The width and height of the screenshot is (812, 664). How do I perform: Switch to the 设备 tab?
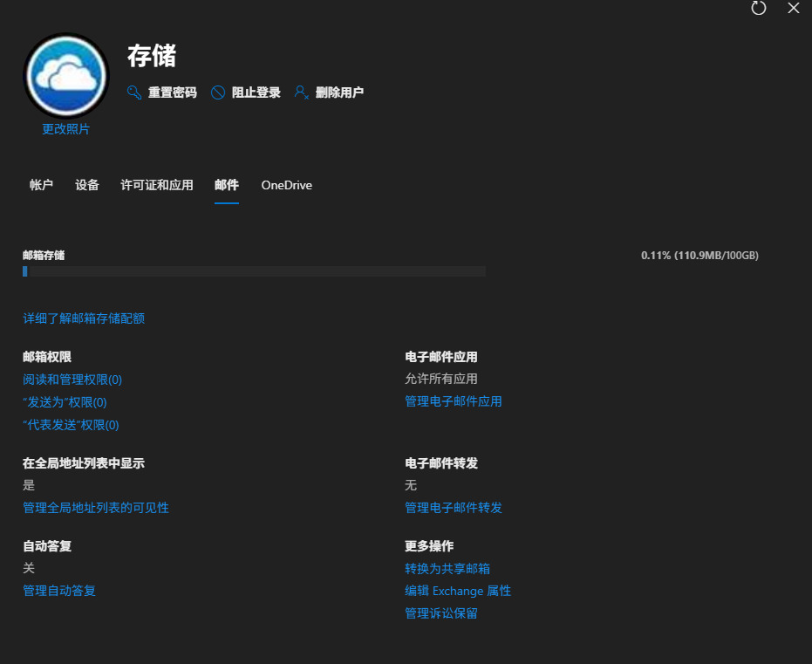pos(87,185)
